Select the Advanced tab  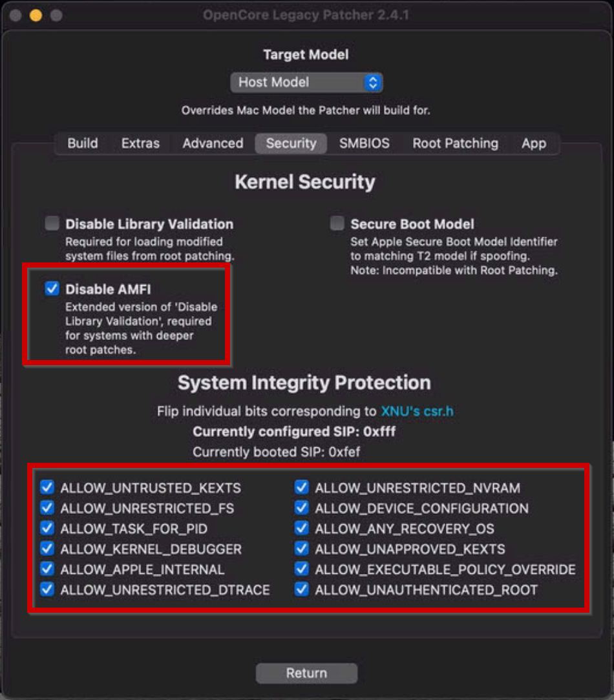point(213,143)
